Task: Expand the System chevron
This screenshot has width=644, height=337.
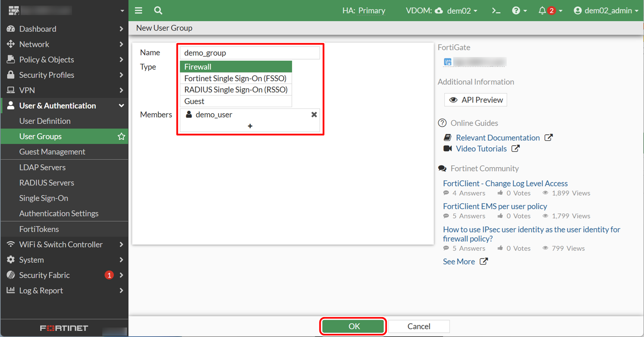Action: click(x=121, y=260)
